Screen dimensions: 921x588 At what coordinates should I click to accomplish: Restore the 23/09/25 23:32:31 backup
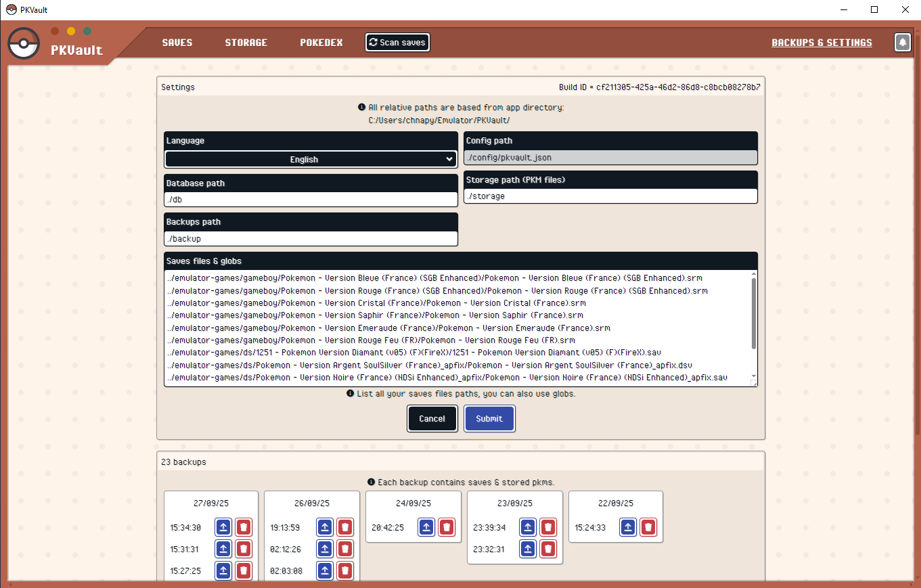pos(528,549)
